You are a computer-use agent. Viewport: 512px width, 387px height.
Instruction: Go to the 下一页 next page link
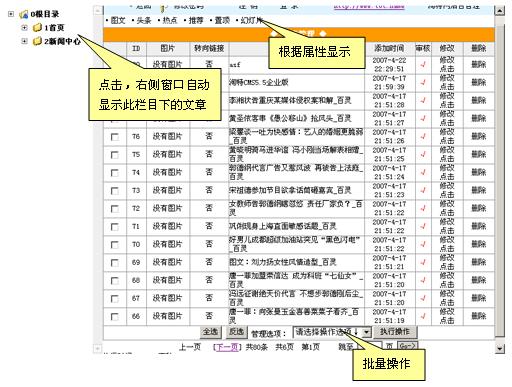227,347
